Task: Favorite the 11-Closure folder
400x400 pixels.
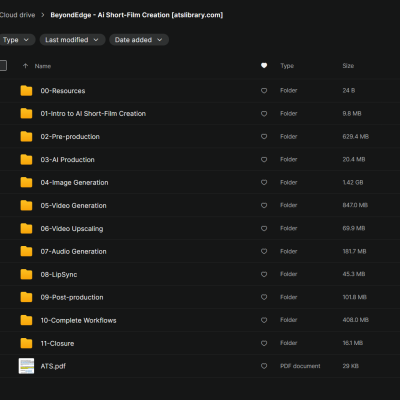Action: 264,343
